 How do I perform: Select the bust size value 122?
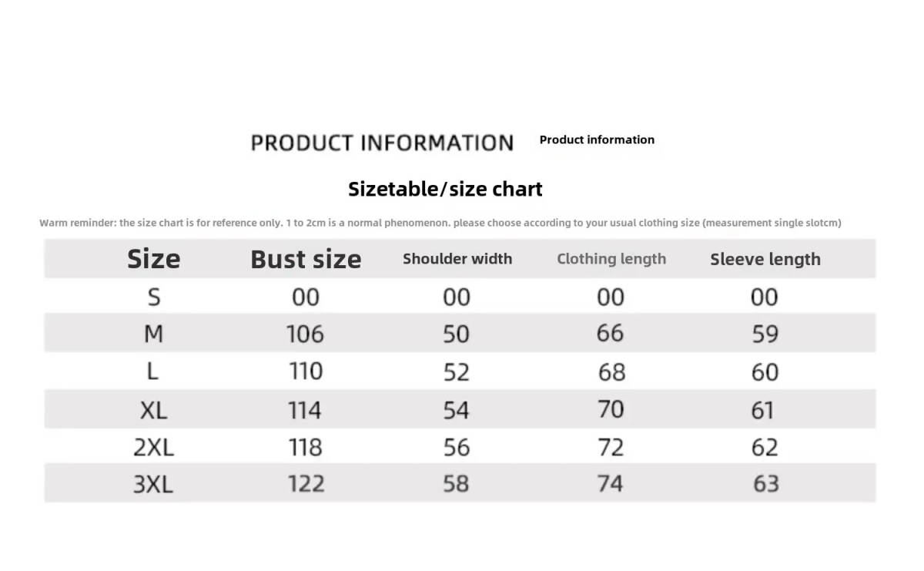[306, 484]
